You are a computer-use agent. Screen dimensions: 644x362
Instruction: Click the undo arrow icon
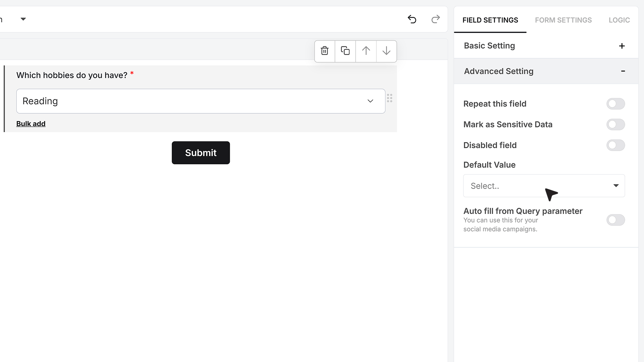(412, 19)
